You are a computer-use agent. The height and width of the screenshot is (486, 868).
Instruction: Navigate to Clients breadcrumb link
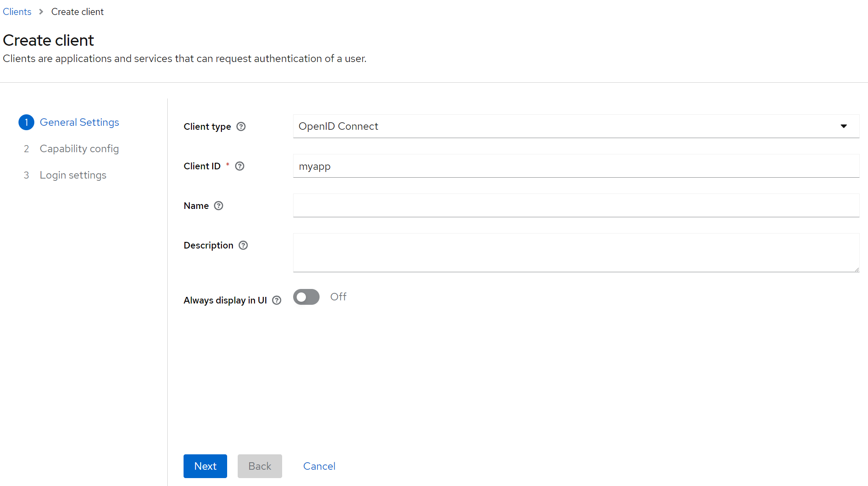tap(17, 12)
